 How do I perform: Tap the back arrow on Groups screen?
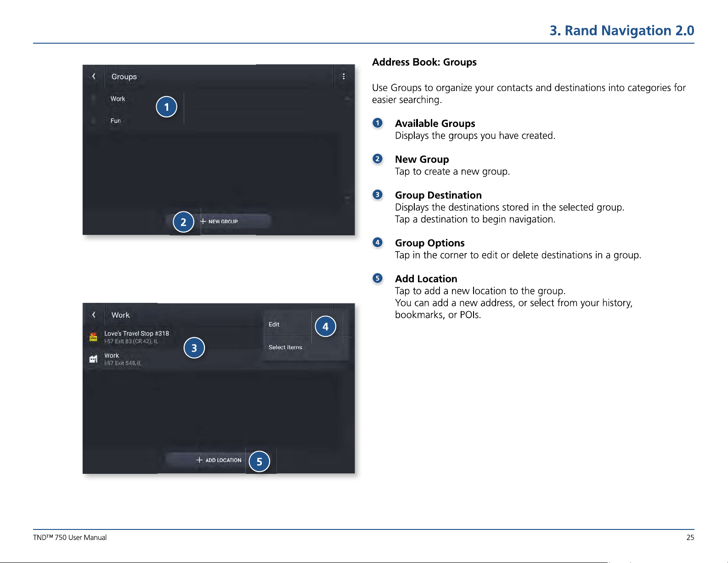(94, 76)
